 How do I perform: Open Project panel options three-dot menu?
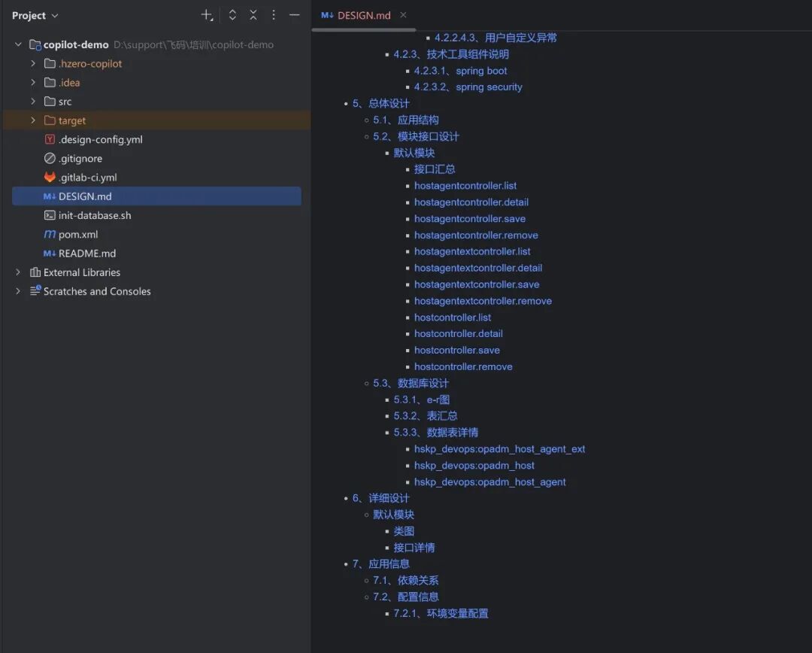click(x=274, y=15)
